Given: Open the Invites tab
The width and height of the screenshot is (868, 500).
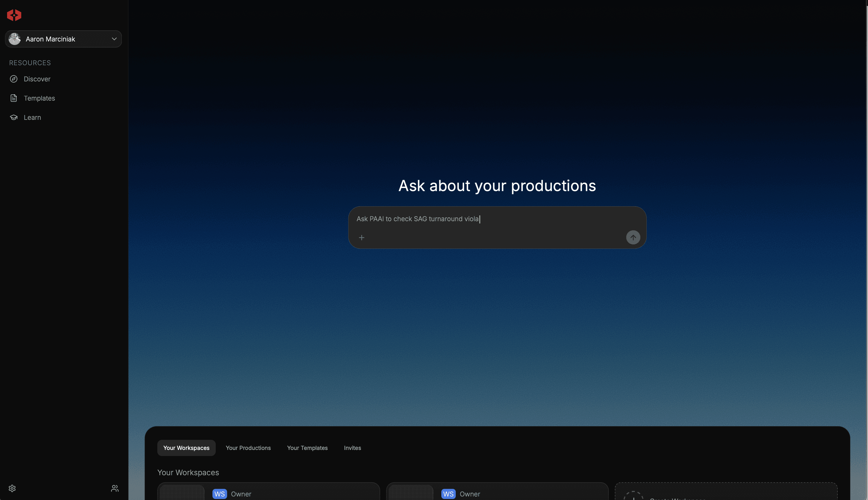Looking at the screenshot, I should pyautogui.click(x=352, y=448).
